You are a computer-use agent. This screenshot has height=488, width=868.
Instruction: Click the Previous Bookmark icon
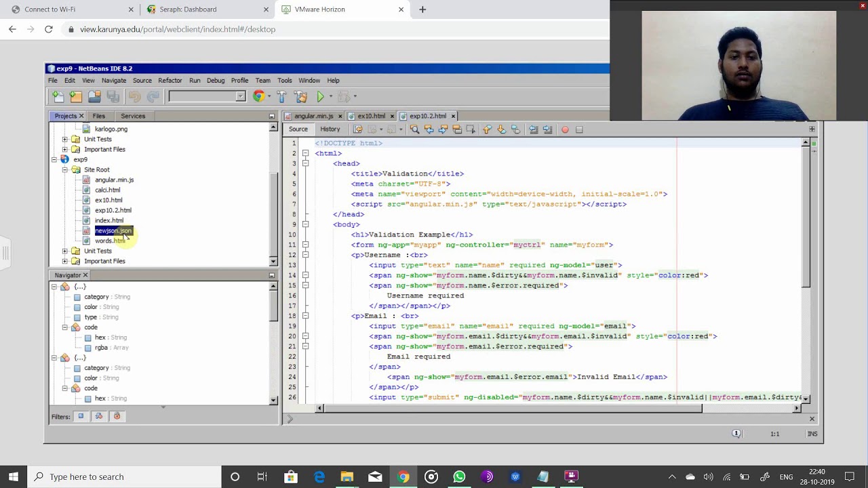click(487, 129)
